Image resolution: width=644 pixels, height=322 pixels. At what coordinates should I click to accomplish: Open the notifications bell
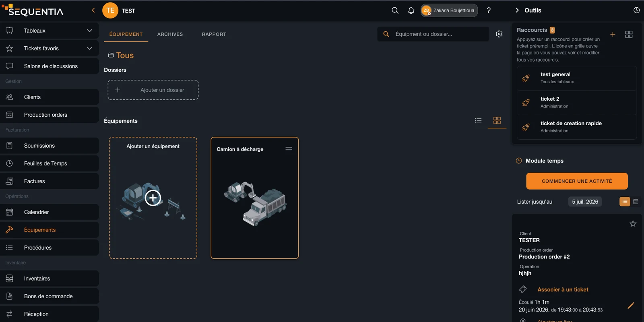(x=411, y=10)
